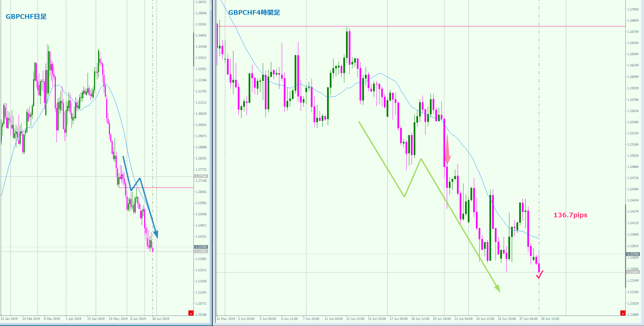
Task: Click the 1.27366 price label on daily chart
Action: (x=201, y=176)
